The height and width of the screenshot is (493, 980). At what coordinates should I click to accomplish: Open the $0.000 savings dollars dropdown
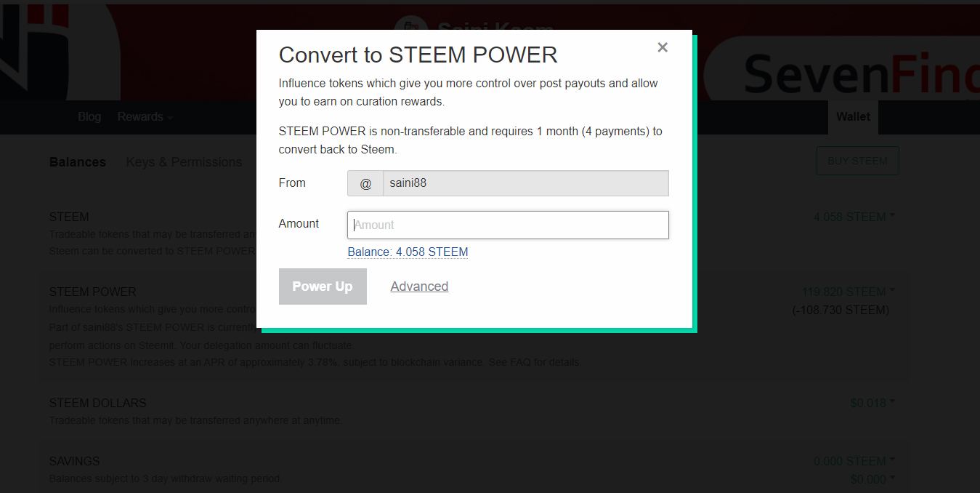[872, 479]
